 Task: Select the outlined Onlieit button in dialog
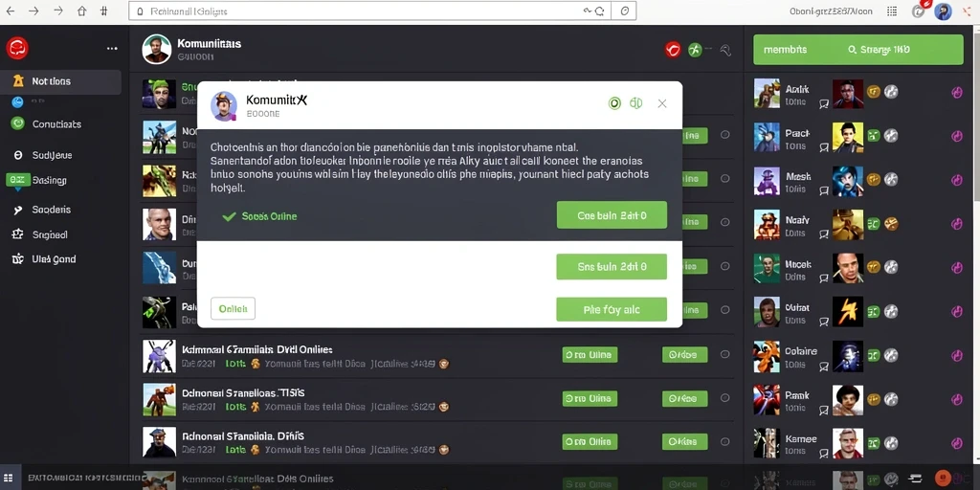(x=234, y=309)
